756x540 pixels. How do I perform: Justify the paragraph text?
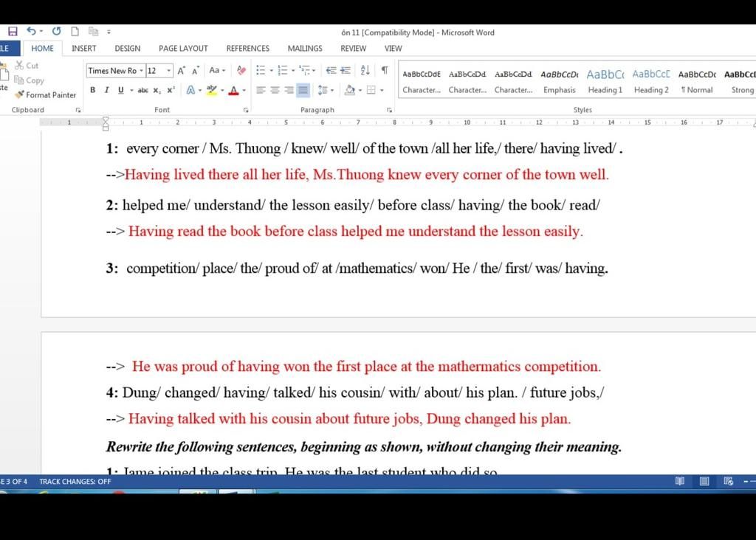click(x=303, y=90)
